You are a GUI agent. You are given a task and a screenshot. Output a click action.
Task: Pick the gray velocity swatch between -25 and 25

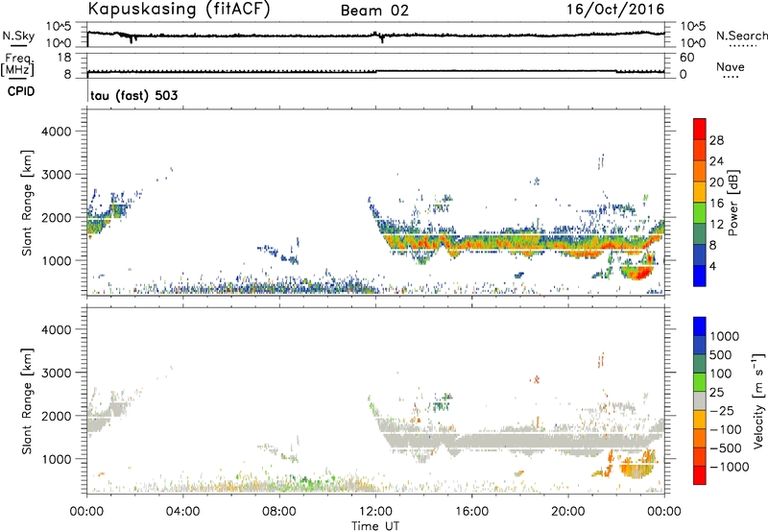(700, 400)
